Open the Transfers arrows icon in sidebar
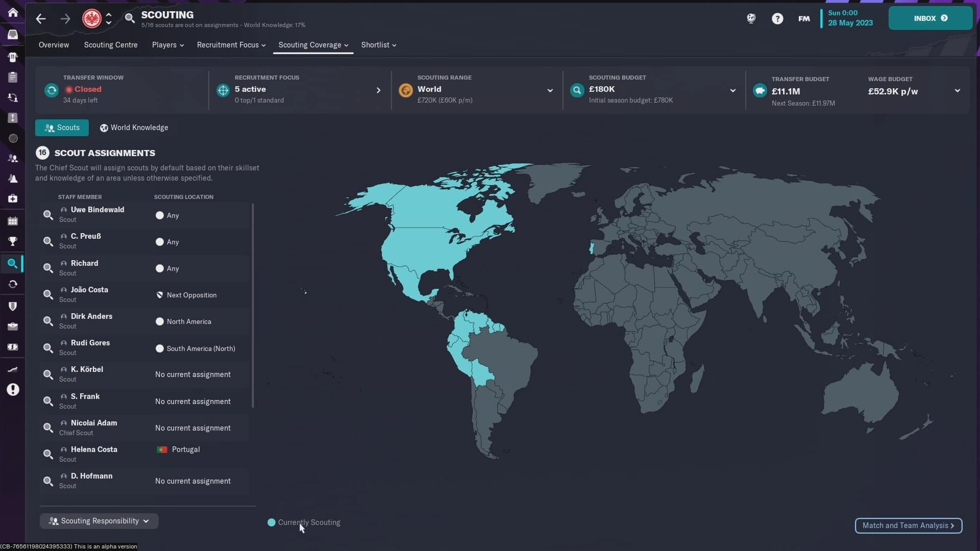The height and width of the screenshot is (551, 980). [13, 284]
